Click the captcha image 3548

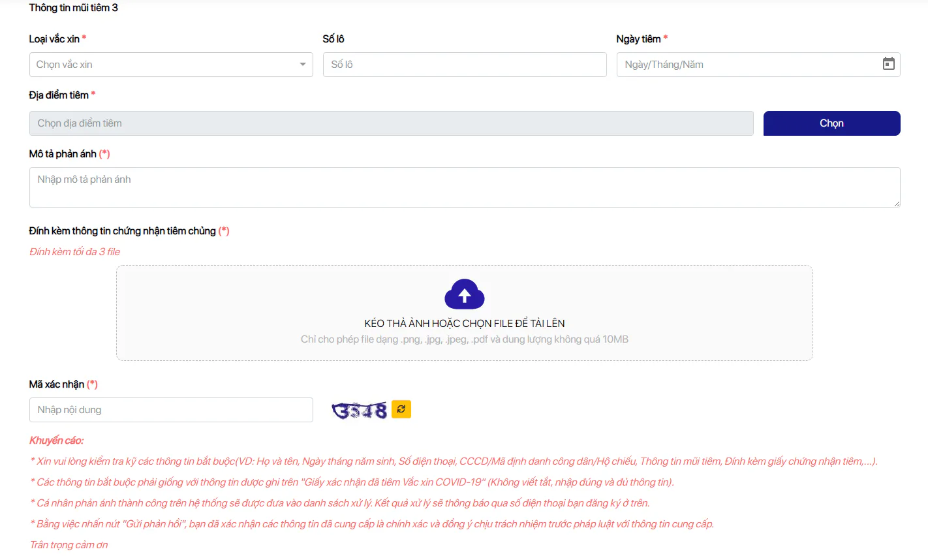pyautogui.click(x=360, y=410)
